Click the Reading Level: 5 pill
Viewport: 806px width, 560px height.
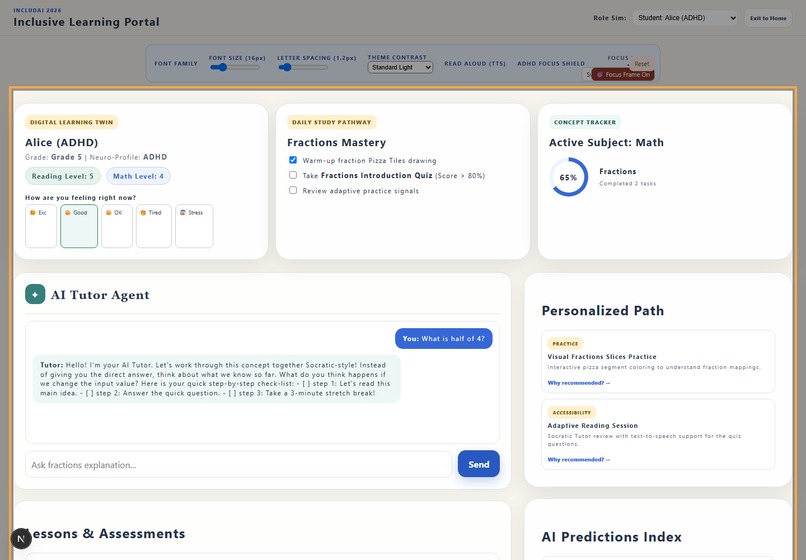coord(63,176)
